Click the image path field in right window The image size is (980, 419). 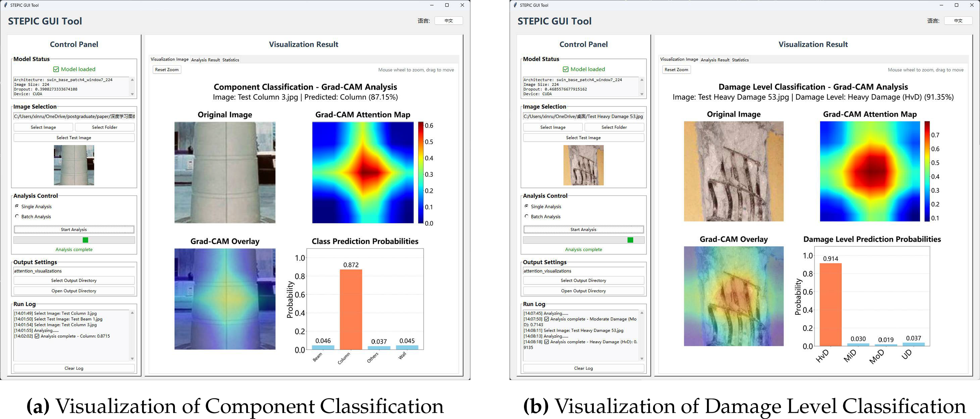point(583,117)
